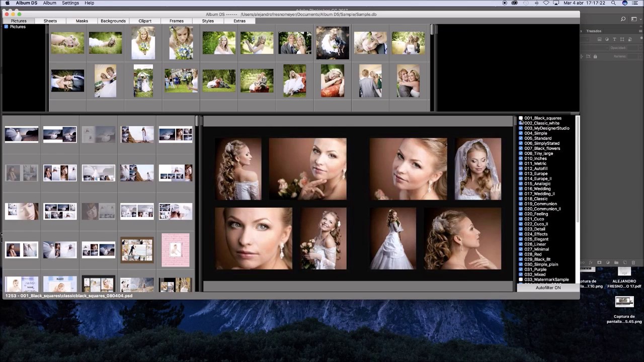Image resolution: width=644 pixels, height=362 pixels.
Task: Open the Notification Center icon
Action: point(637,3)
